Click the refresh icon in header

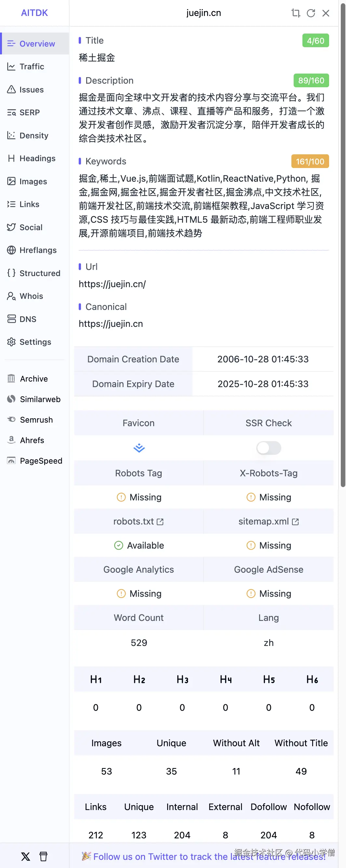tap(311, 13)
